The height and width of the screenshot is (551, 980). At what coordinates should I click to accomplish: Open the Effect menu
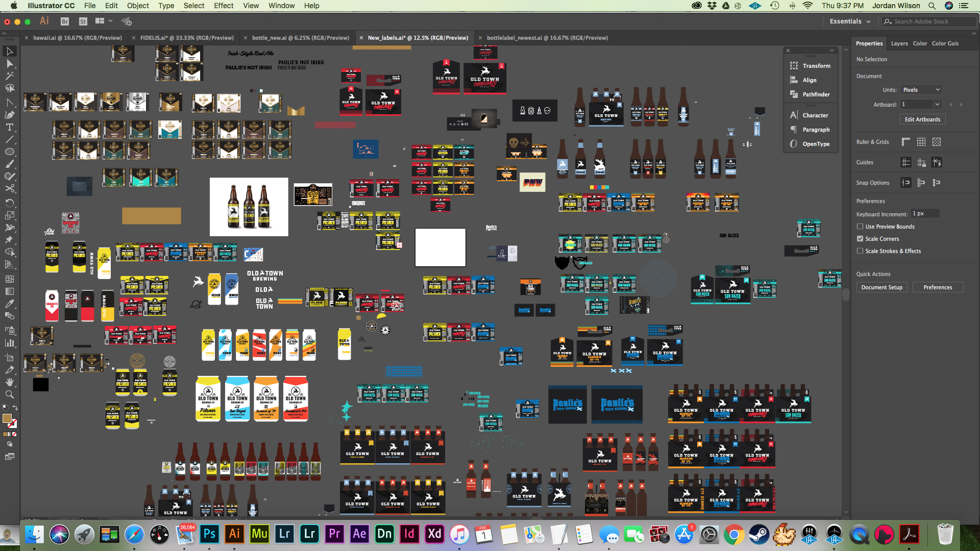[x=224, y=6]
